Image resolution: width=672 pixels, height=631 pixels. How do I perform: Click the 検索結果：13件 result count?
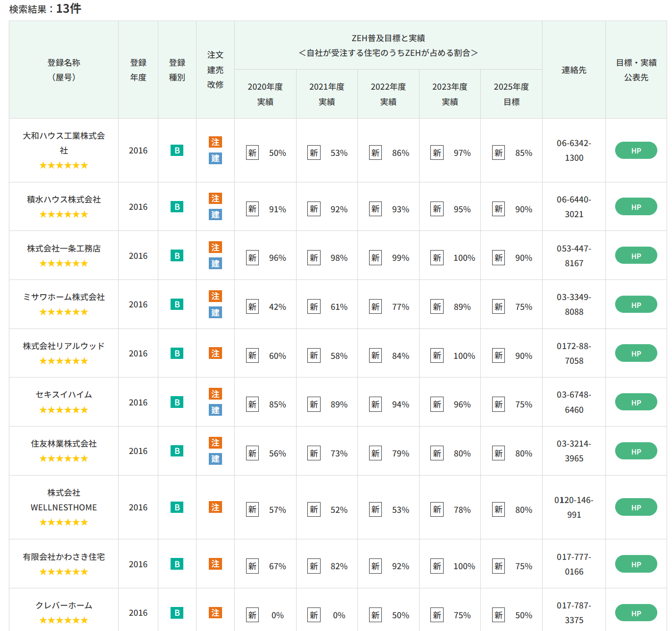[45, 9]
